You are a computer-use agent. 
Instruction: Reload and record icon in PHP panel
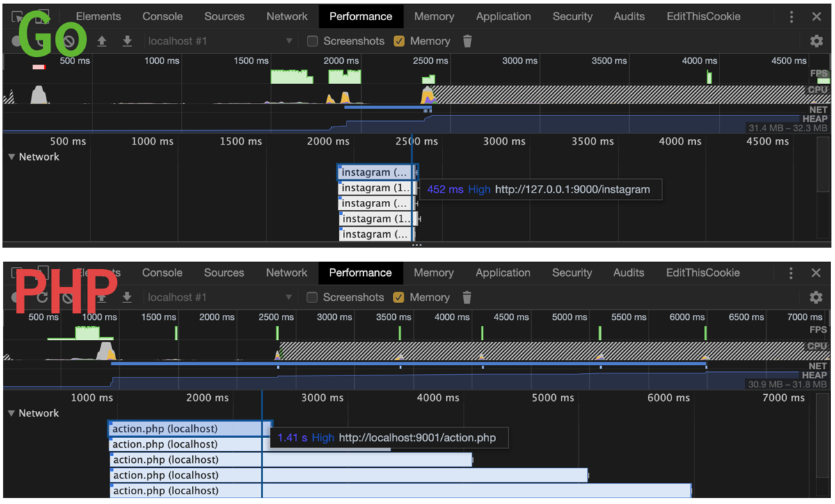42,298
